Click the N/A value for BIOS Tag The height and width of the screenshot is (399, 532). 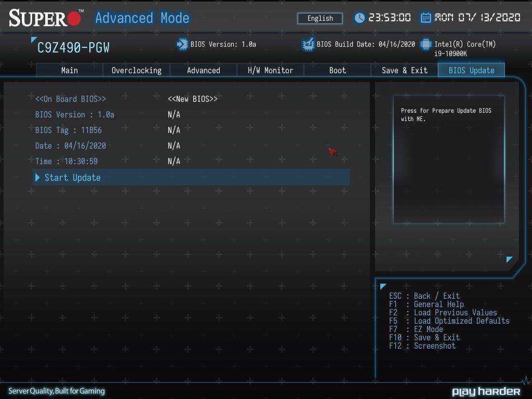pyautogui.click(x=174, y=130)
